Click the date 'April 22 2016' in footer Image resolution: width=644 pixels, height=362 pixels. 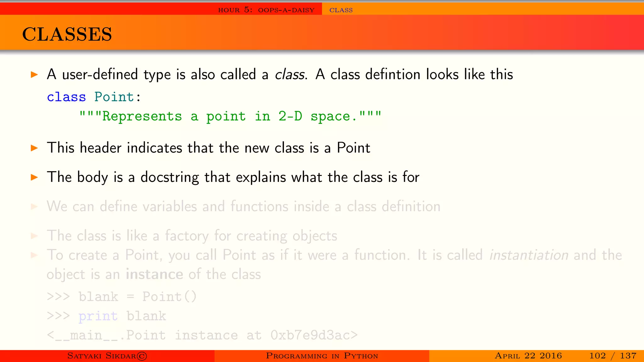click(528, 356)
